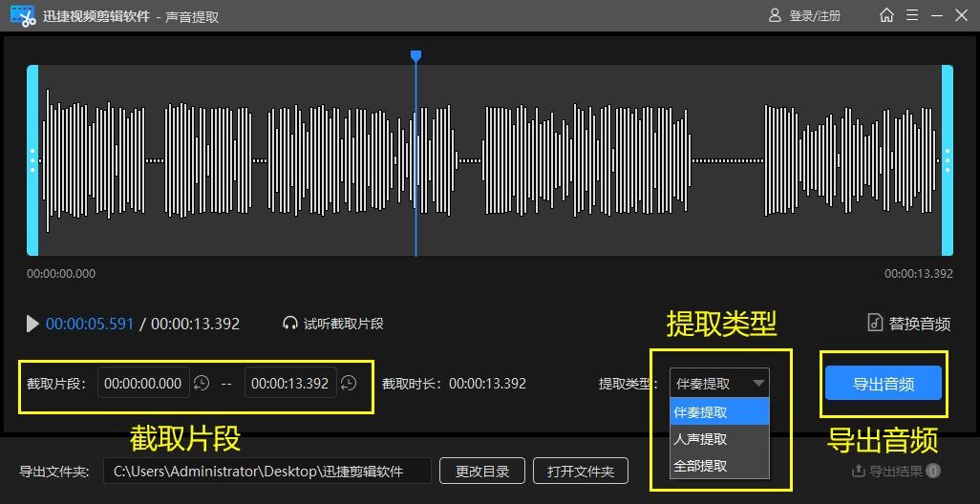Click the end time field 00:00:13.392
The height and width of the screenshot is (504, 980).
click(x=290, y=383)
